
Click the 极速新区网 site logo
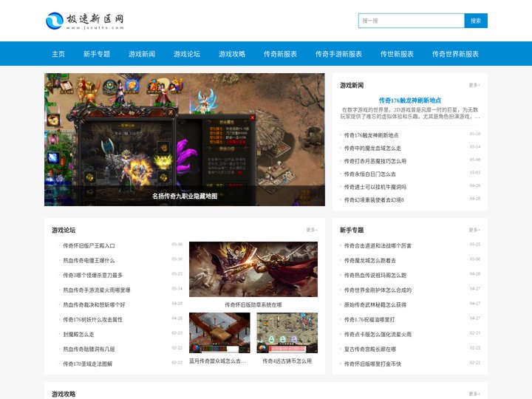[85, 21]
